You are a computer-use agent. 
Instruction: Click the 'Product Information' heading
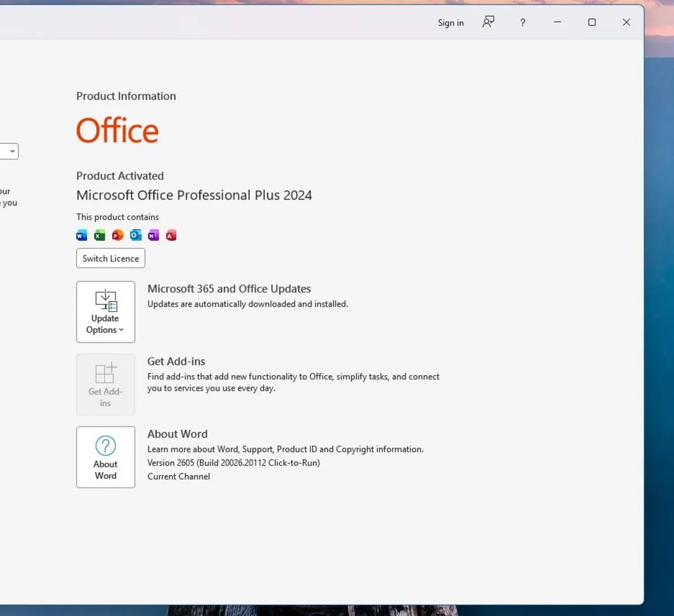click(126, 96)
